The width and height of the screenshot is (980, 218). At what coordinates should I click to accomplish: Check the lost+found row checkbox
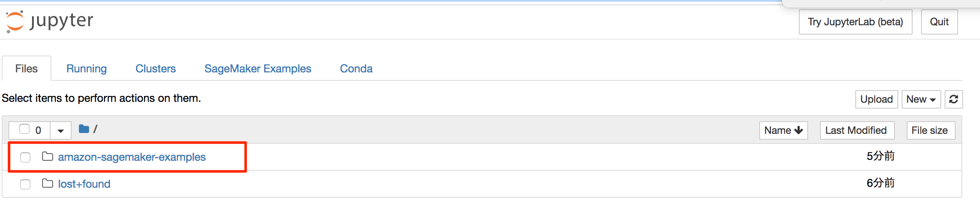tap(25, 184)
